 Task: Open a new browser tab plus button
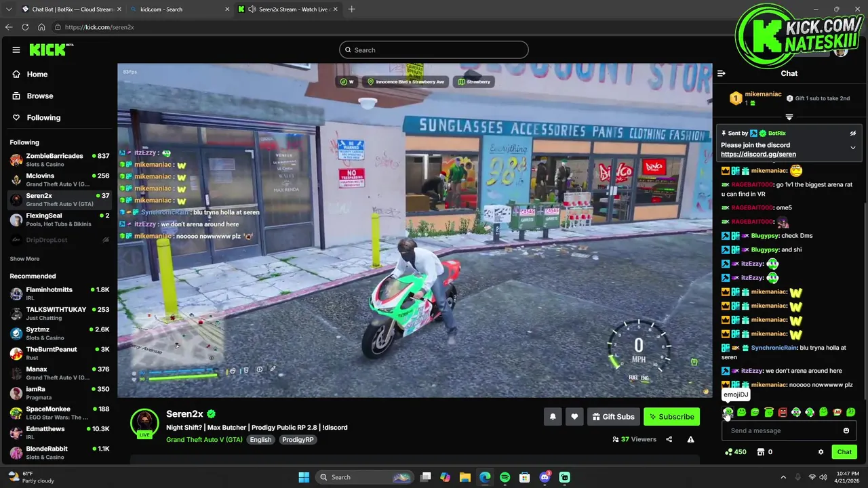[351, 9]
